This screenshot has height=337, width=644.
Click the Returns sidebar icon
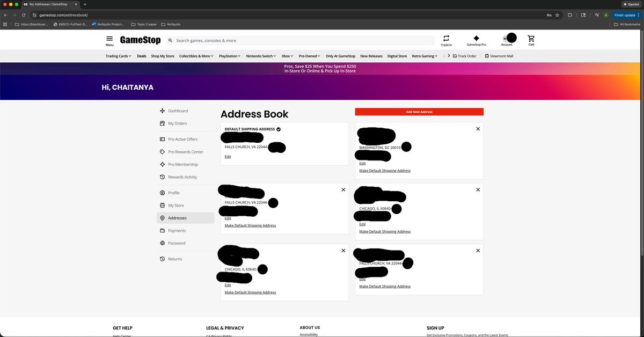coord(163,259)
